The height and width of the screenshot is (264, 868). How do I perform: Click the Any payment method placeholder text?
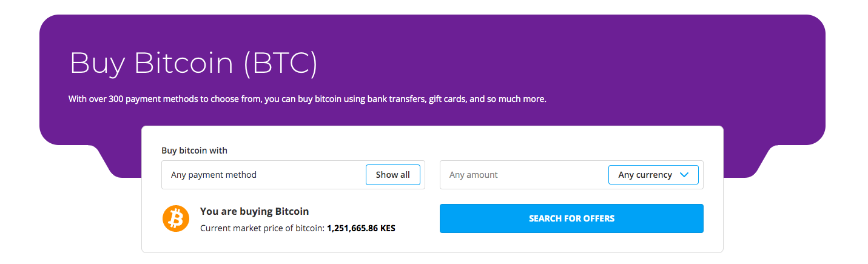coord(214,175)
